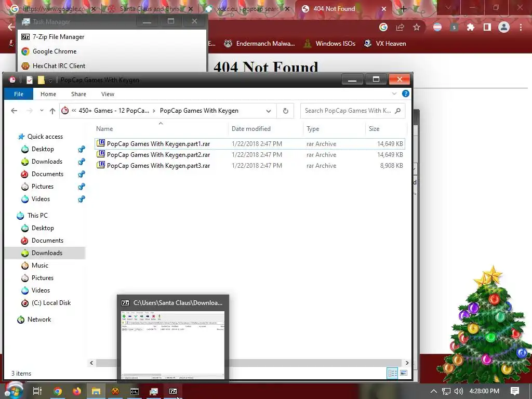Switch to details view layout

coord(393,373)
